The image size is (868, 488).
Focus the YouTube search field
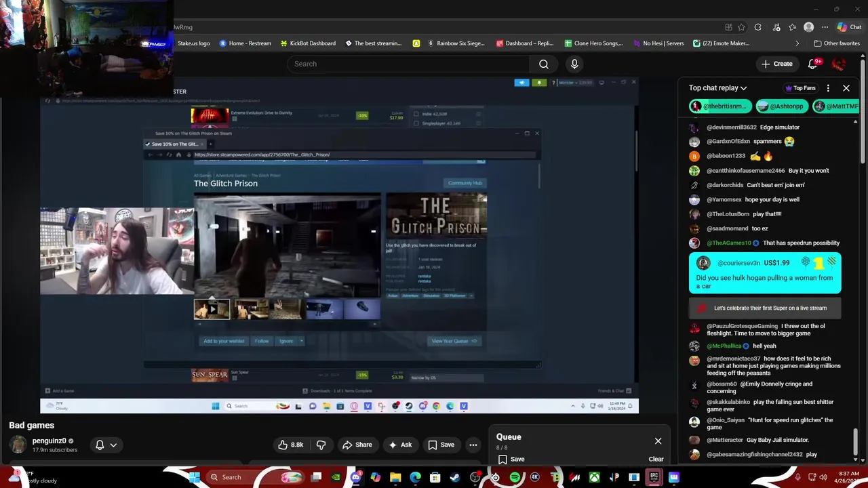click(x=408, y=64)
